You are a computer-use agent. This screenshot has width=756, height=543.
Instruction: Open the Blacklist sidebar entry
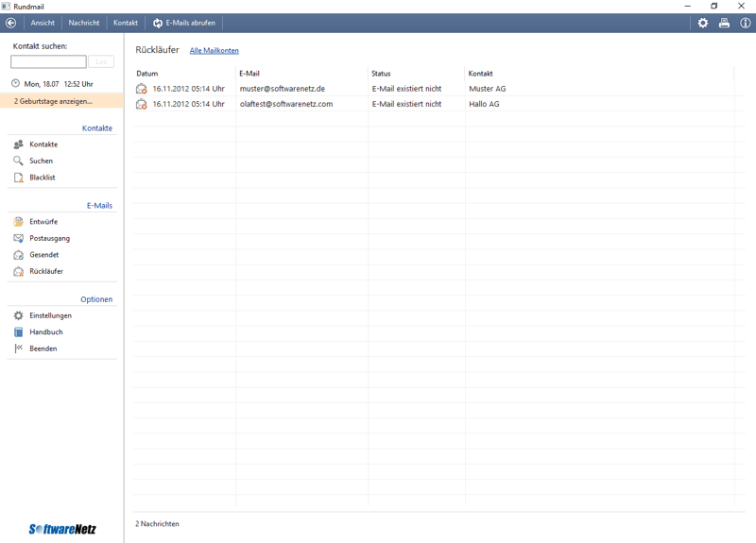click(42, 178)
